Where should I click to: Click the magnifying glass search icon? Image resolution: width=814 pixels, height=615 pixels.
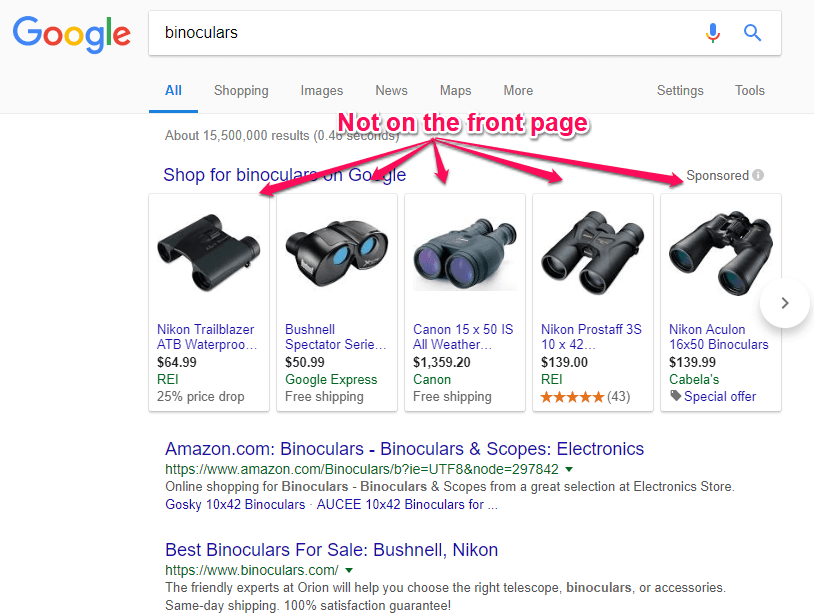(x=753, y=33)
